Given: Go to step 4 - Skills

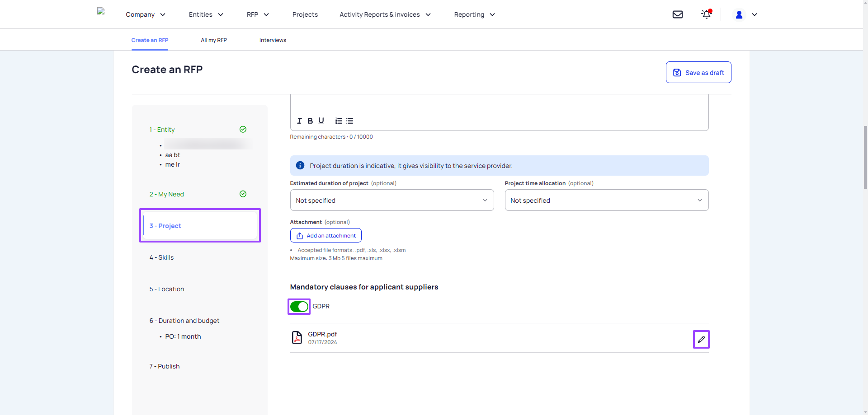Looking at the screenshot, I should (x=161, y=257).
